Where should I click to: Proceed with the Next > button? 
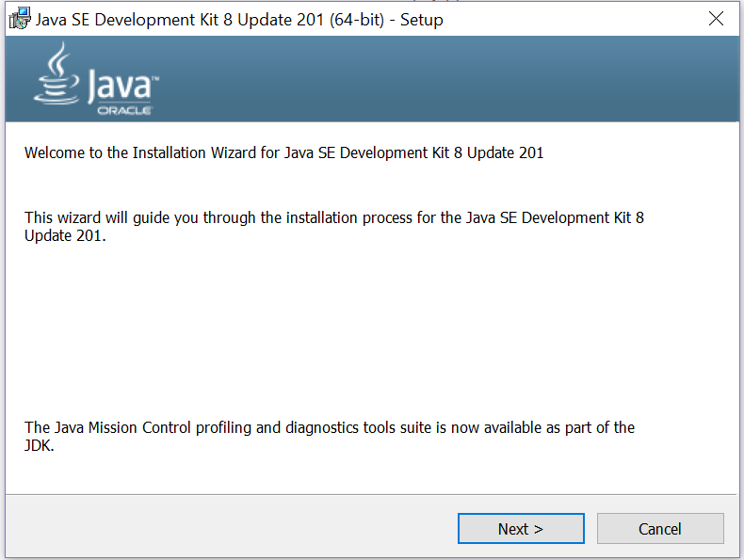[521, 528]
